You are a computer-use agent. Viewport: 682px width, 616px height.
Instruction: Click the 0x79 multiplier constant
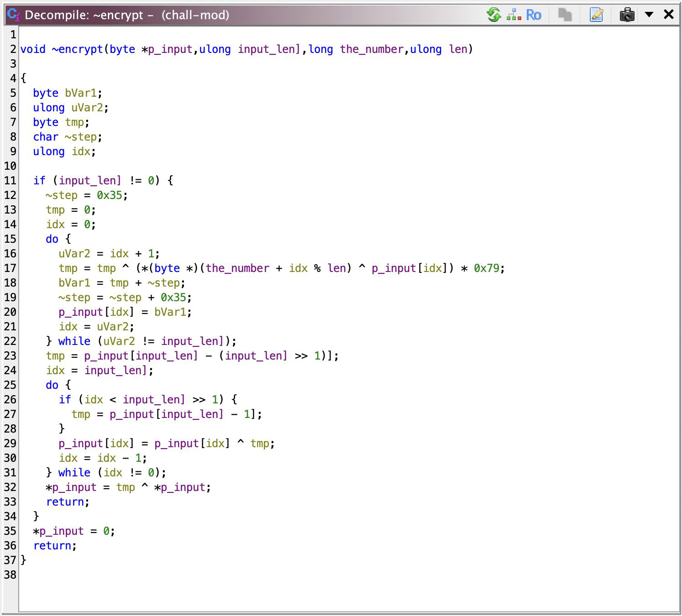click(487, 268)
